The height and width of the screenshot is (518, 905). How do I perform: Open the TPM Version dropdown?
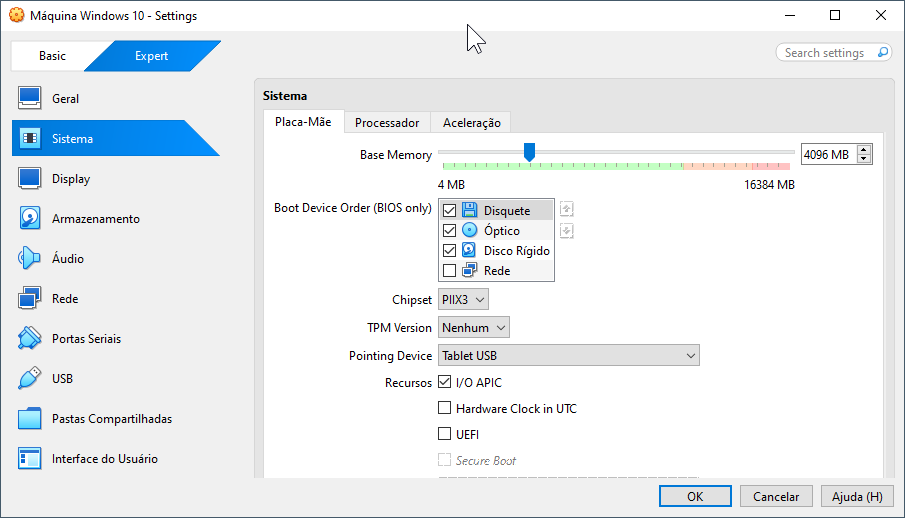[474, 328]
